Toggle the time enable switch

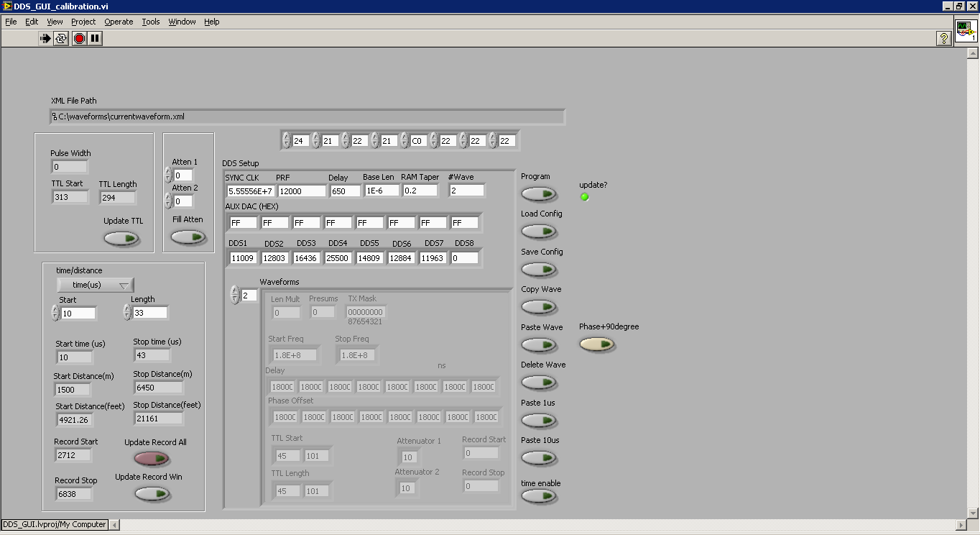(x=539, y=495)
